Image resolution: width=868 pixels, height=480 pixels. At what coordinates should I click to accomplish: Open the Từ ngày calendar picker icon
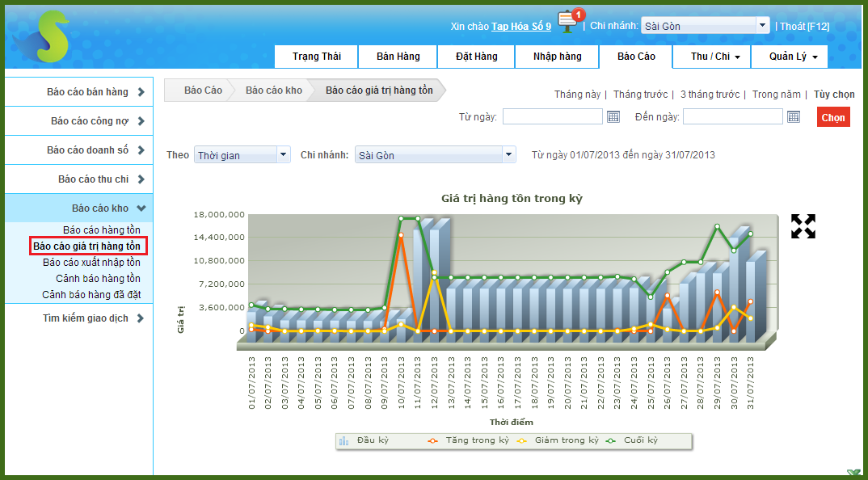pos(613,117)
